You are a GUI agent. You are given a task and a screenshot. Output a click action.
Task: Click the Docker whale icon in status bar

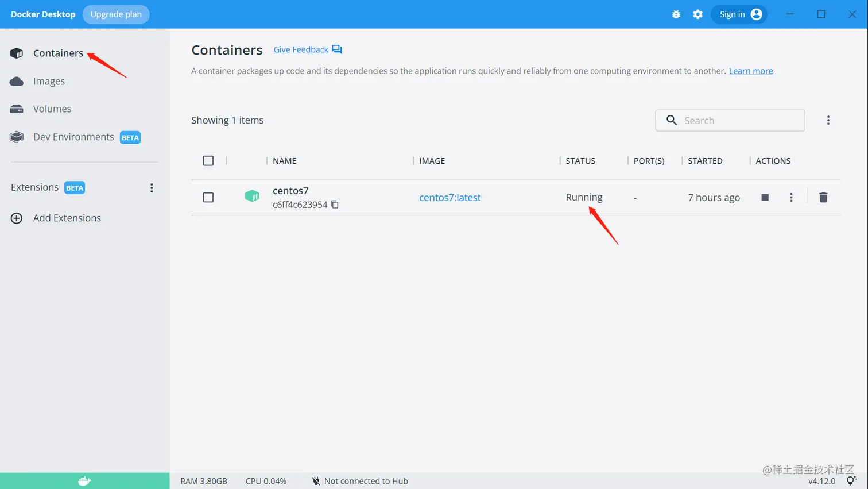point(84,481)
